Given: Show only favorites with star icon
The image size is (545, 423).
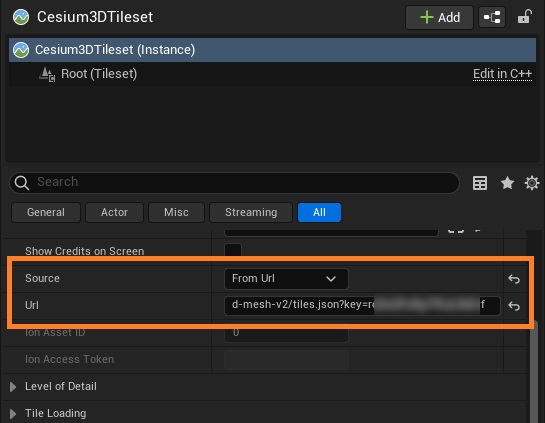Looking at the screenshot, I should click(507, 183).
